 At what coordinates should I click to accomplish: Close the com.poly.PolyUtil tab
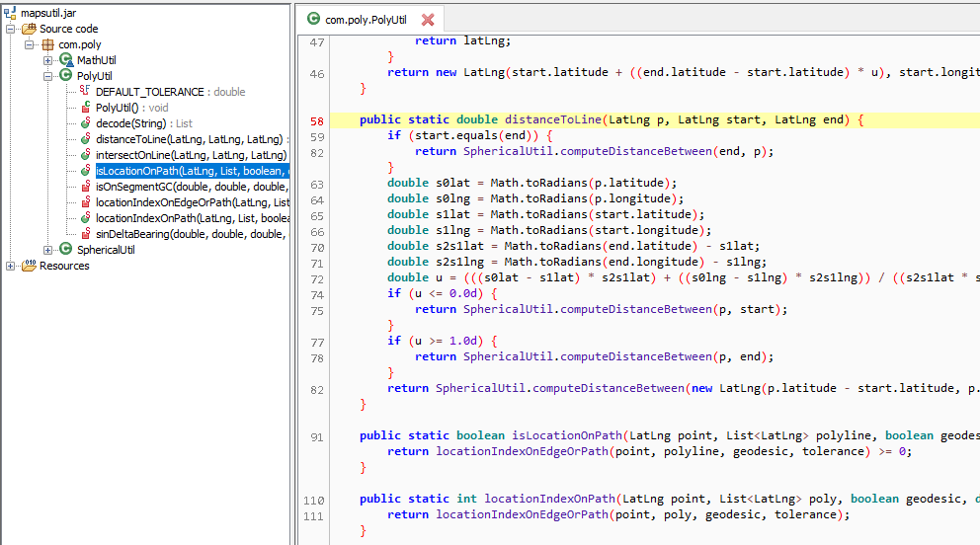click(428, 20)
